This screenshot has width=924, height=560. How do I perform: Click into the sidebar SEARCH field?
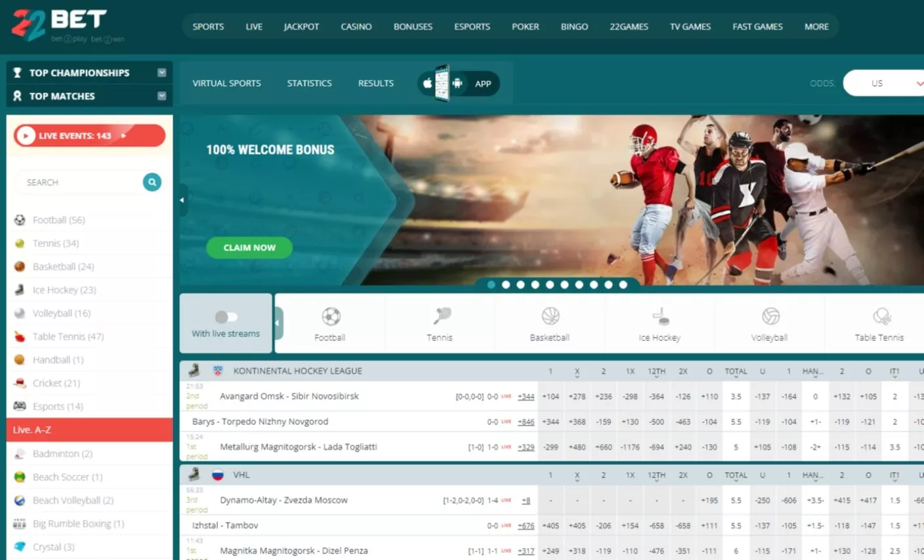(79, 182)
